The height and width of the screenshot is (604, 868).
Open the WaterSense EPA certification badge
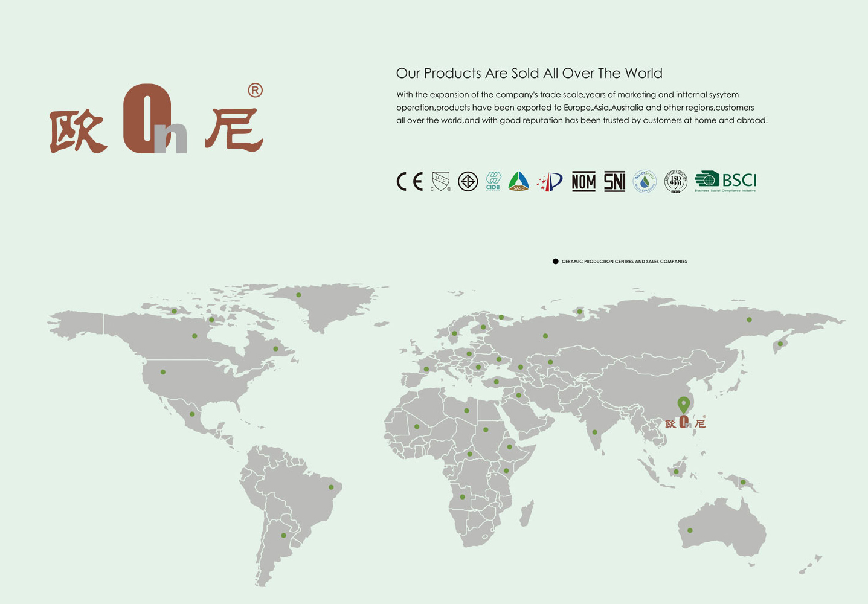tap(645, 181)
